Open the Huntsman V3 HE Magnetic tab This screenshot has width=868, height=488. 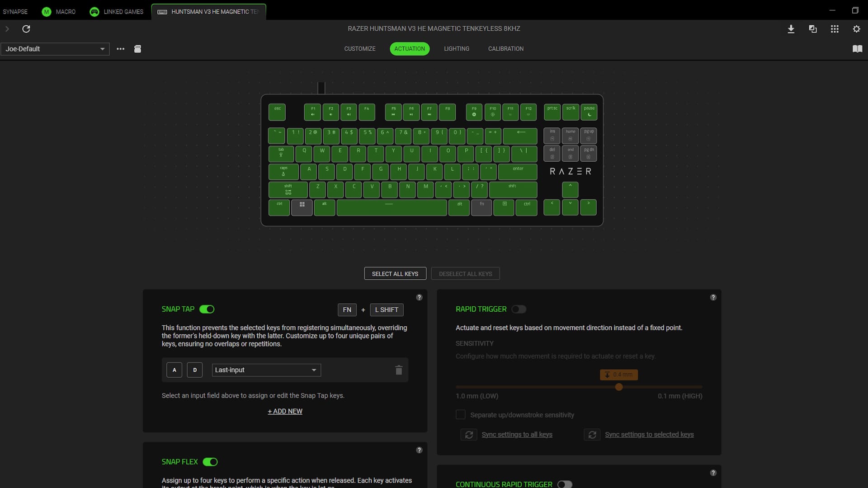pyautogui.click(x=209, y=12)
